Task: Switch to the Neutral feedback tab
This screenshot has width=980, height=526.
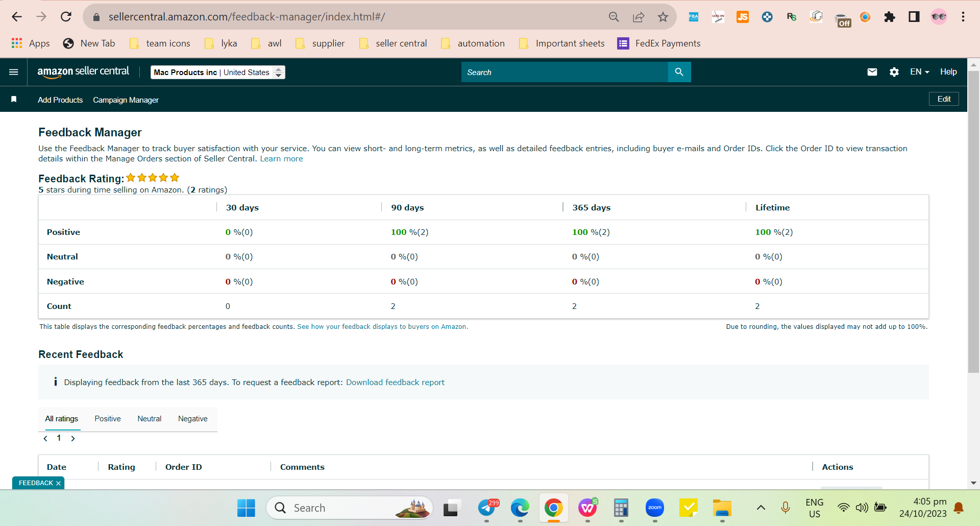Action: [149, 419]
